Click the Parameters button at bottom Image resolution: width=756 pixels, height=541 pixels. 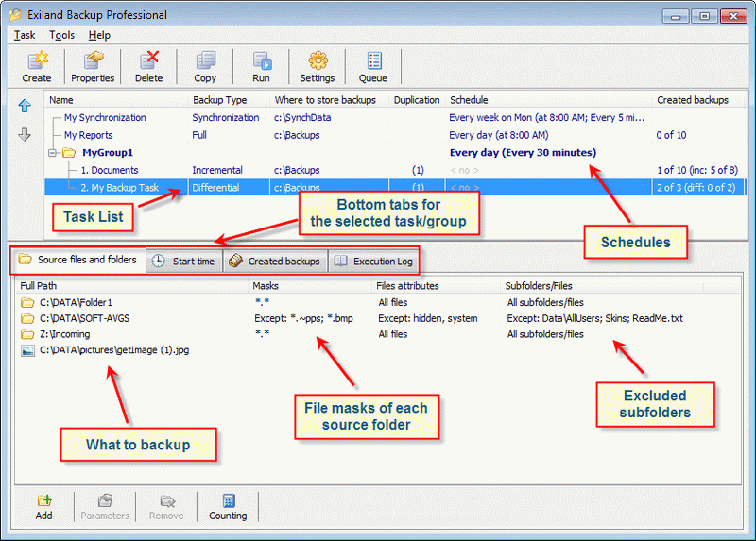[105, 507]
